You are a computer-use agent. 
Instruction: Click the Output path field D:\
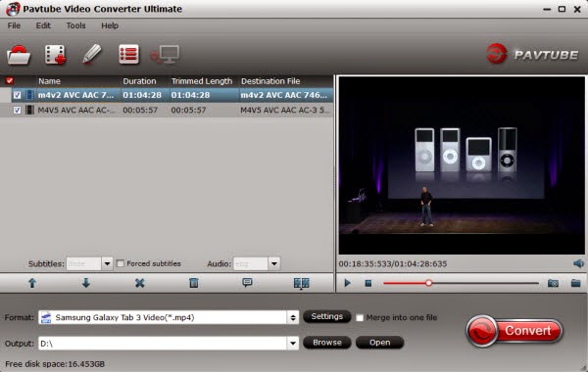point(163,344)
